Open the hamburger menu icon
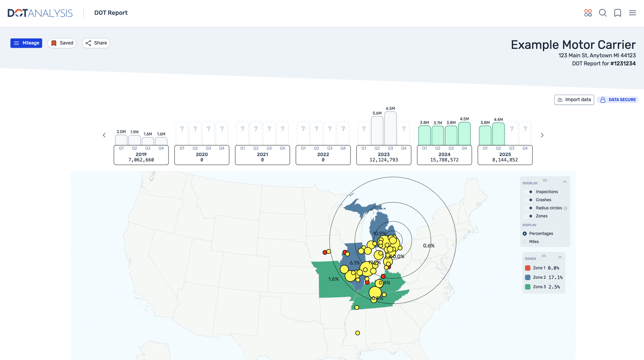644x360 pixels. coord(632,13)
